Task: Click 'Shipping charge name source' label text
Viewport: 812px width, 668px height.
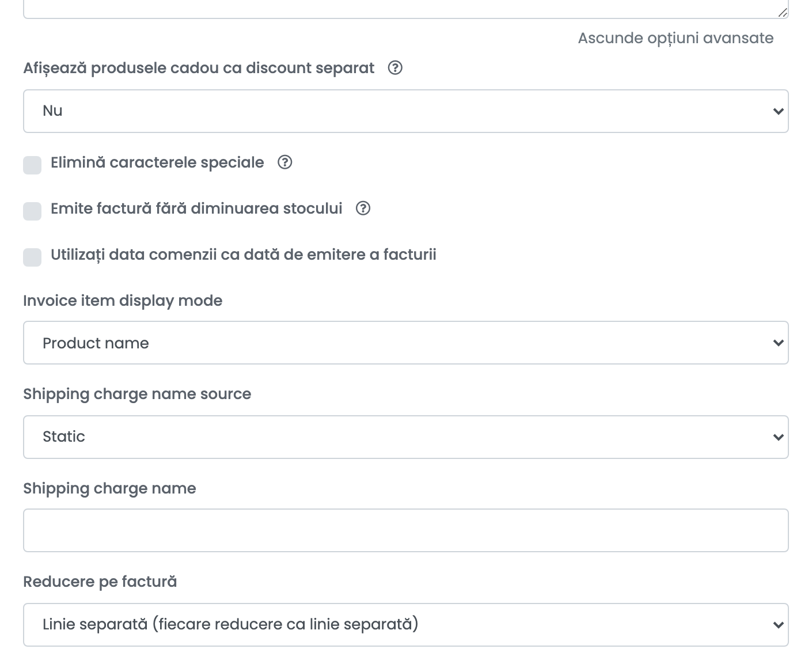Action: pyautogui.click(x=137, y=394)
